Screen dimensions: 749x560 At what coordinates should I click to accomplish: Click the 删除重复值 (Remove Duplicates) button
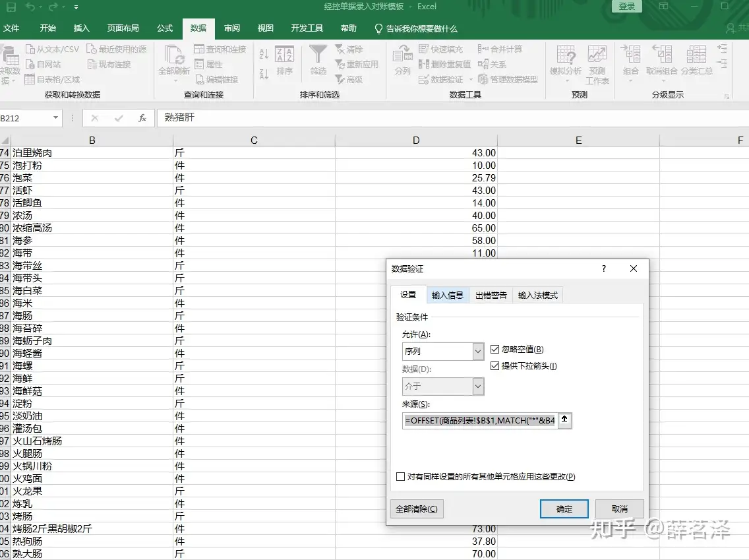coord(445,65)
